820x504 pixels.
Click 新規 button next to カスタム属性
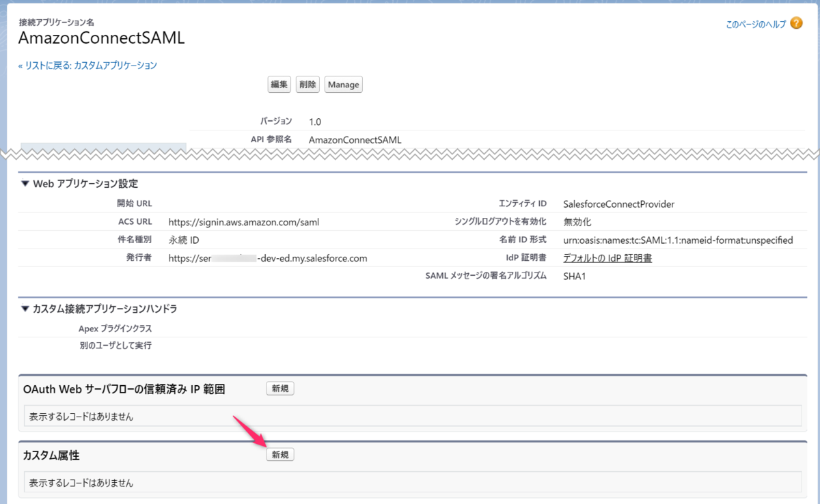point(279,454)
